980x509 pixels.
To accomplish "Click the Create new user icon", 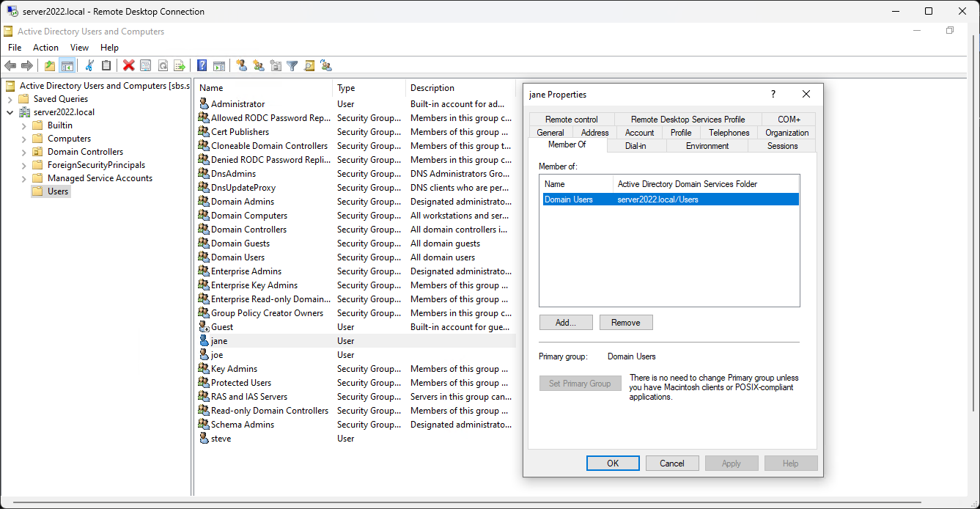I will click(241, 66).
